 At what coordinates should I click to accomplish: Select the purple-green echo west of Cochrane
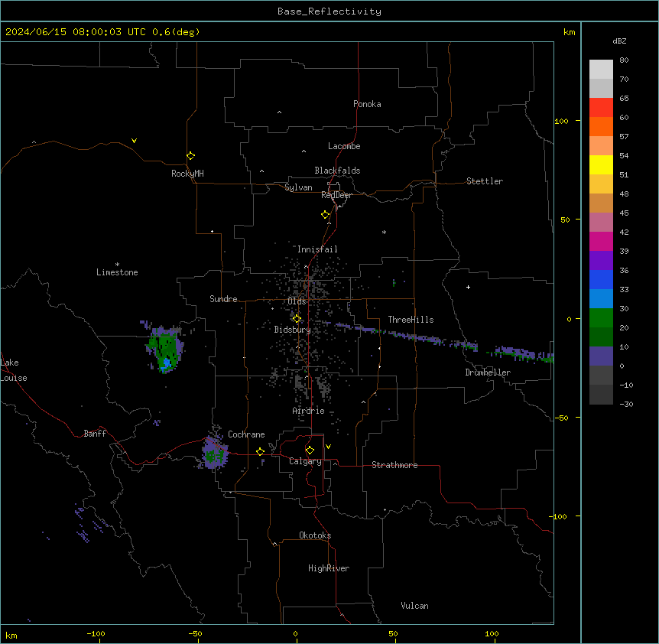coord(214,453)
